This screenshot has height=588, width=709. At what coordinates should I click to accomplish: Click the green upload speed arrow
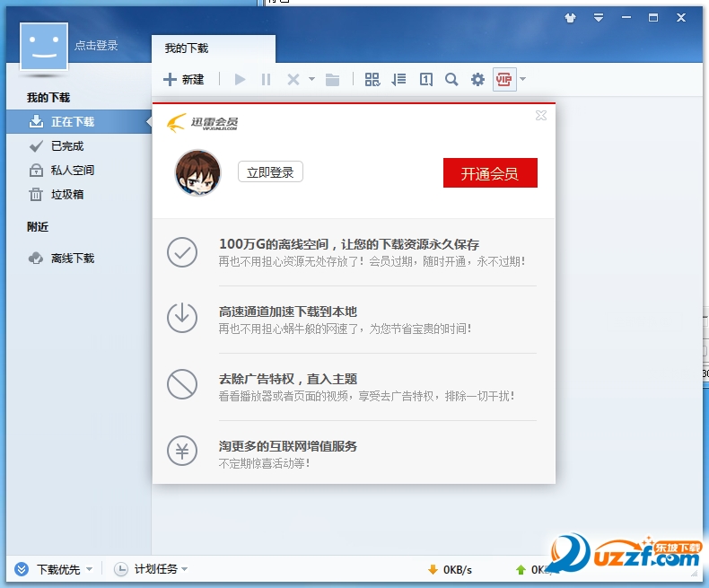coord(521,569)
